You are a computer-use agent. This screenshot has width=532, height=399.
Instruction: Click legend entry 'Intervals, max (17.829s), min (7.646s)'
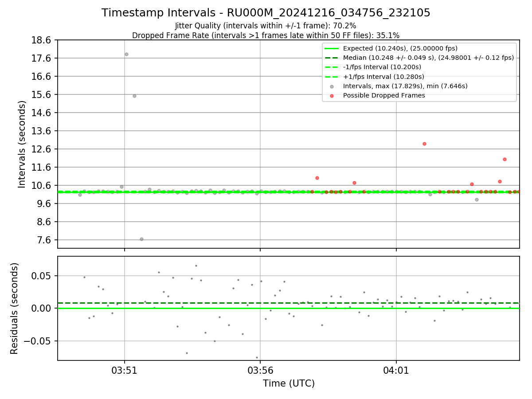coord(405,86)
